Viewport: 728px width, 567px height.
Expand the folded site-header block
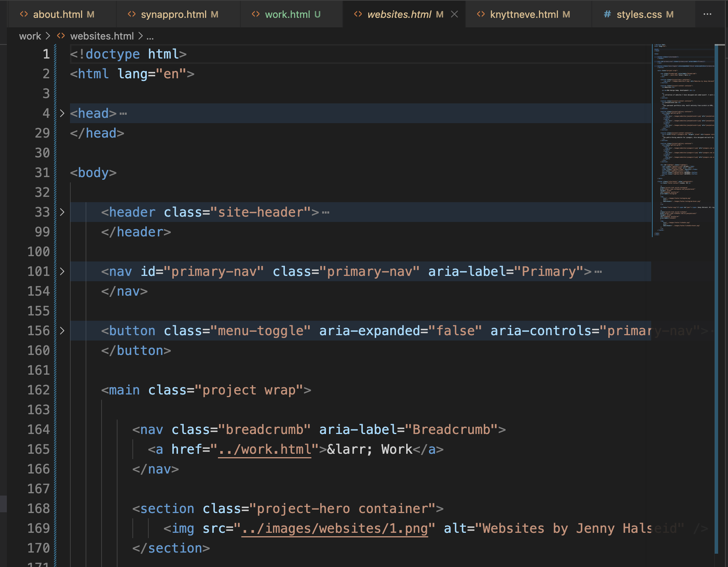tap(62, 212)
